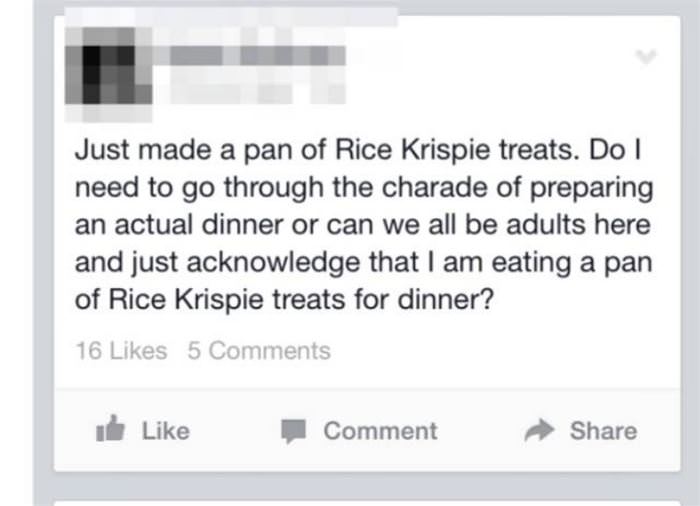Click the speech bubble Comment icon

click(x=293, y=431)
